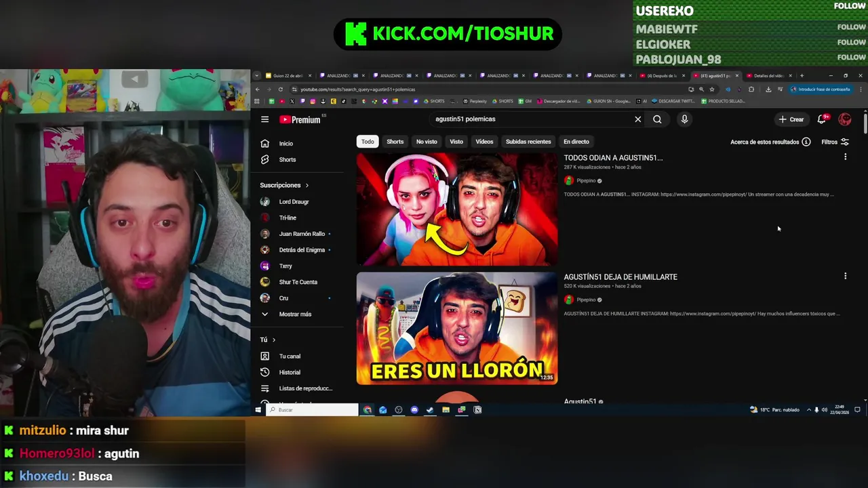Open YouTube notifications bell
The height and width of the screenshot is (488, 868).
pyautogui.click(x=822, y=119)
